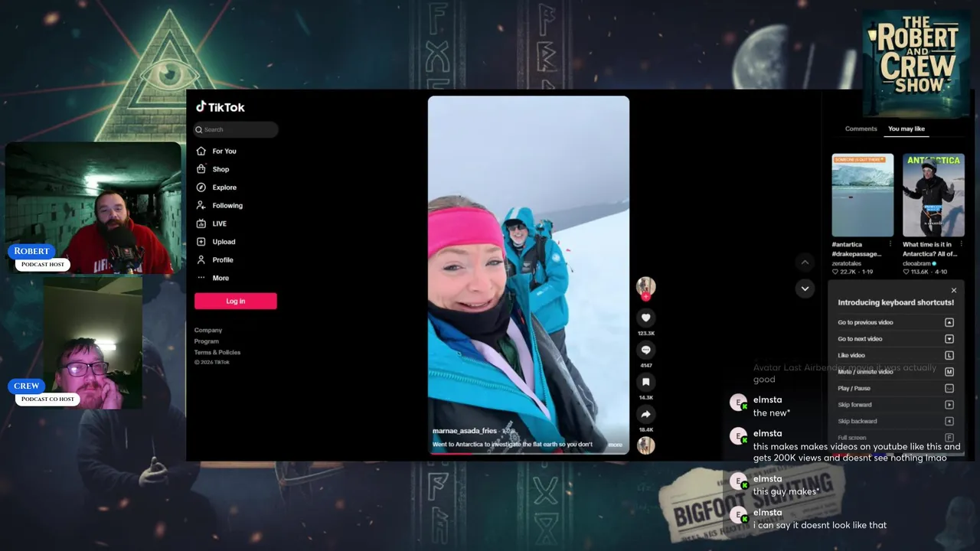Open the ANTARCTICA cleoabram video thumbnail

tap(933, 195)
